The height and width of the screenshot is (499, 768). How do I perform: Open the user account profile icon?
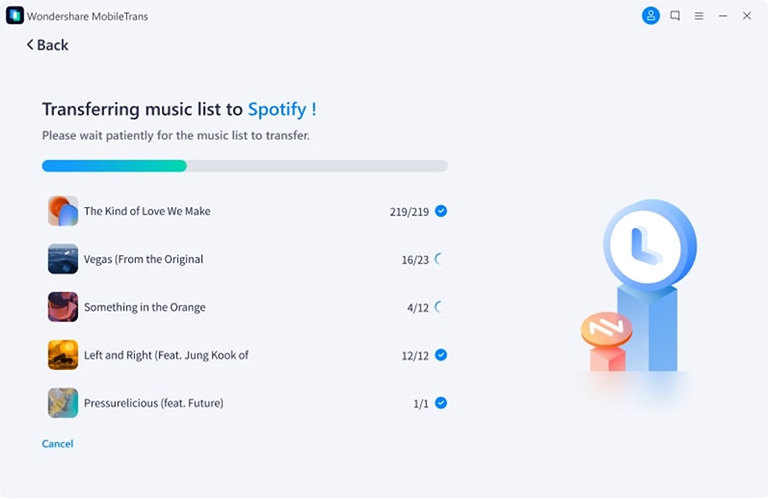coord(650,16)
